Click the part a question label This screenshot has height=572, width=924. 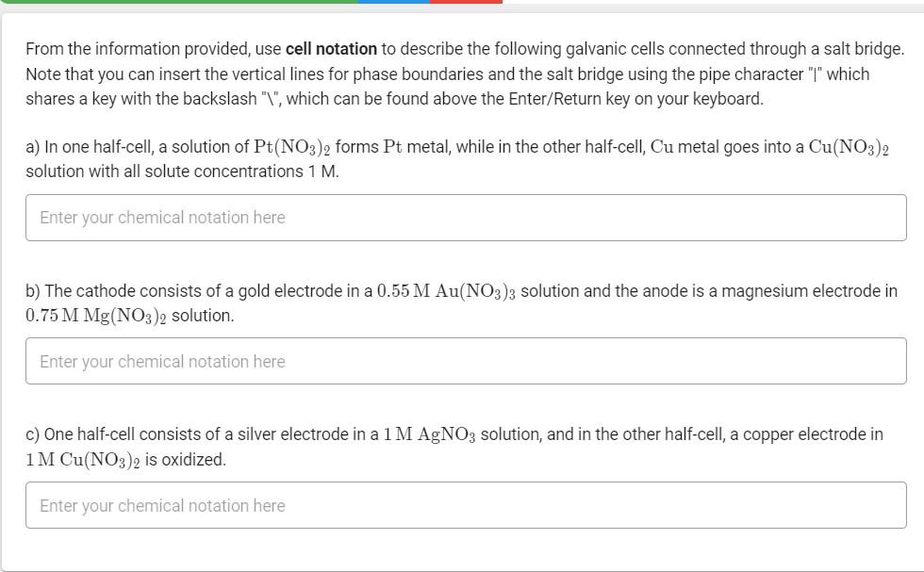(x=31, y=145)
